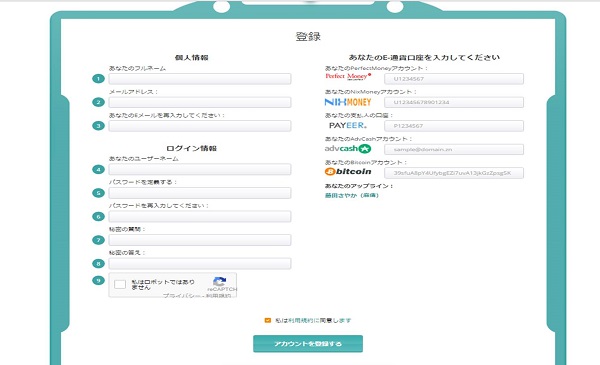The image size is (600, 365).
Task: Click the ログイン情報 section heading
Action: (x=192, y=148)
